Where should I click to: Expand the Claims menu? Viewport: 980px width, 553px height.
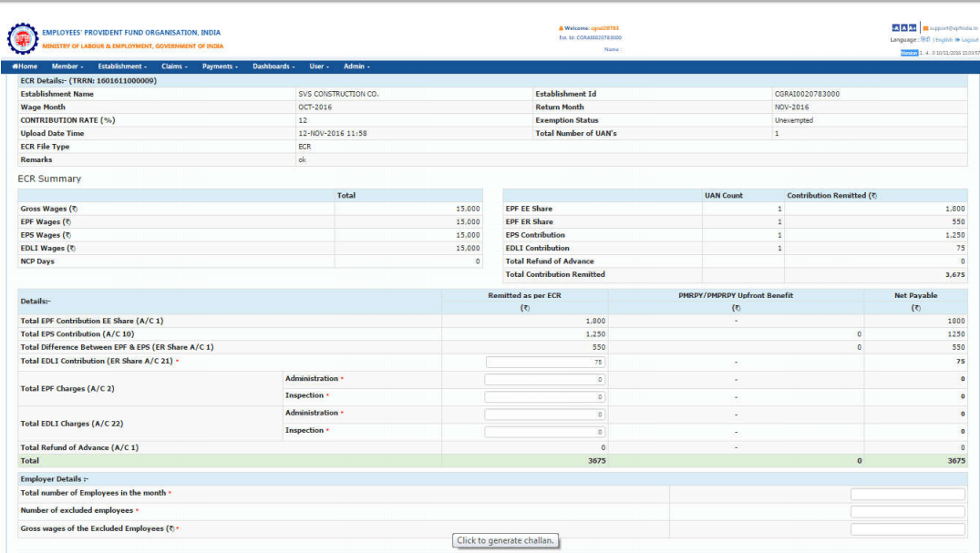[174, 67]
